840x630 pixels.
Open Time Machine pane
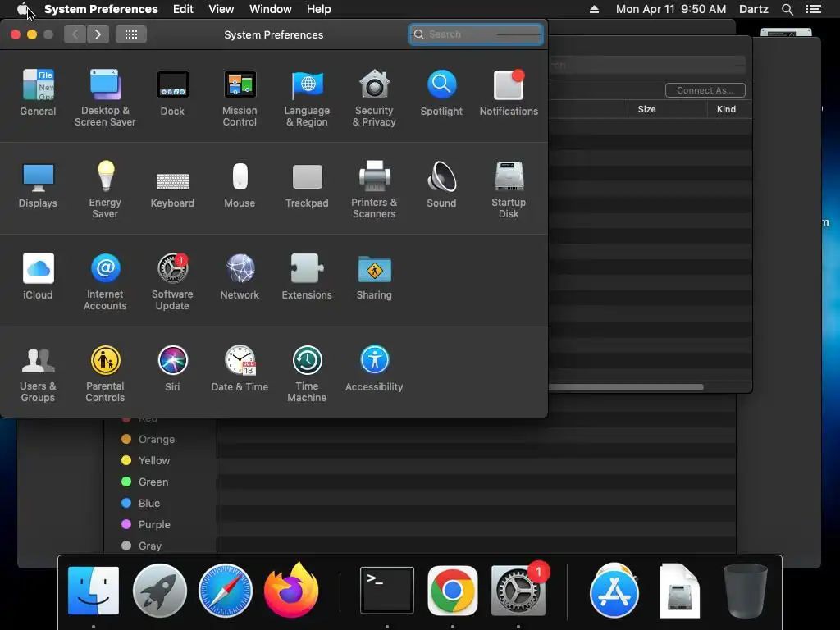coord(307,373)
